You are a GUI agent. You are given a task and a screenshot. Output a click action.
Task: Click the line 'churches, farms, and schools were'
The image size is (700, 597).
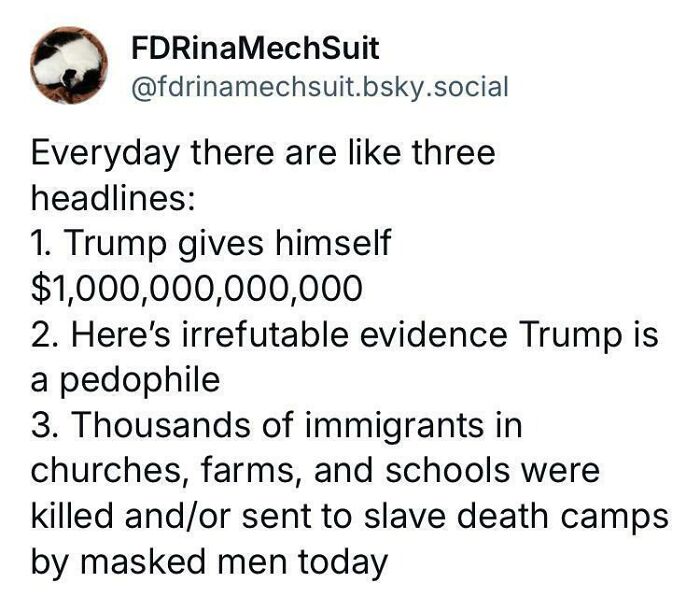(315, 471)
